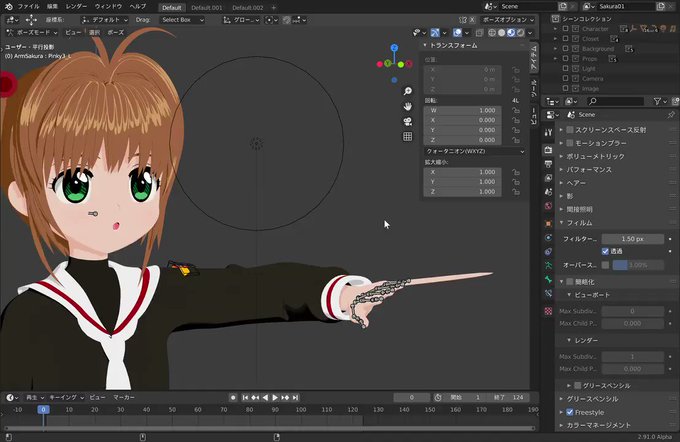The height and width of the screenshot is (442, 680).
Task: Toggle Background collection exclude checkbox
Action: 565,49
